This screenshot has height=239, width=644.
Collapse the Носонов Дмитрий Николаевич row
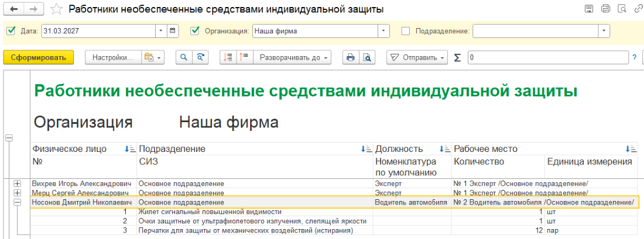pos(18,202)
